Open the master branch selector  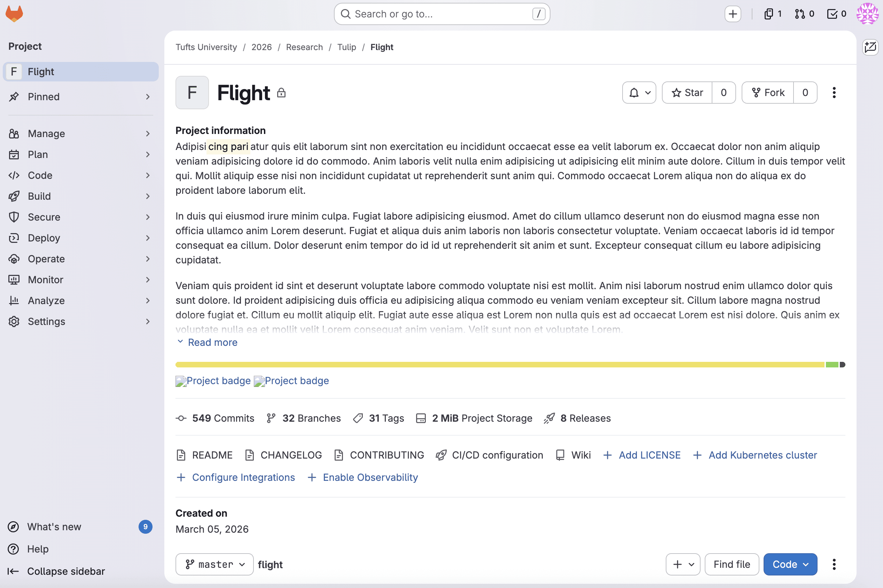coord(214,564)
